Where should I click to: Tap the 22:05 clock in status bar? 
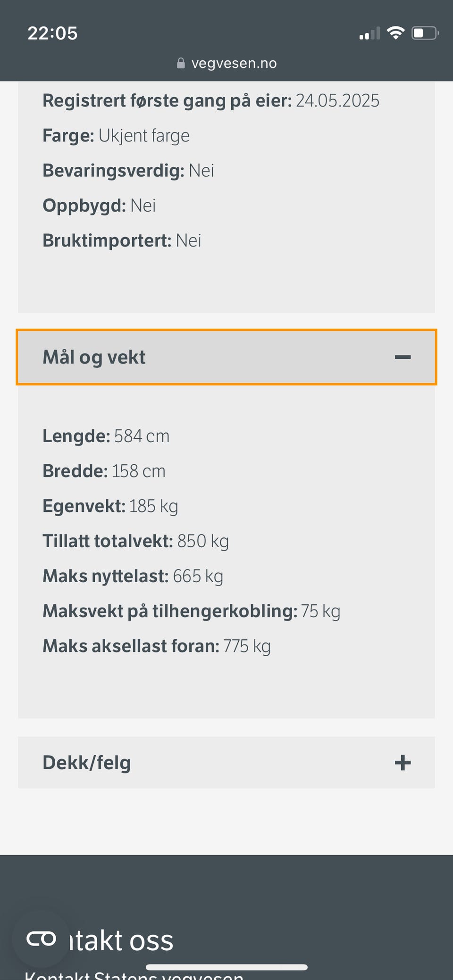click(x=52, y=33)
